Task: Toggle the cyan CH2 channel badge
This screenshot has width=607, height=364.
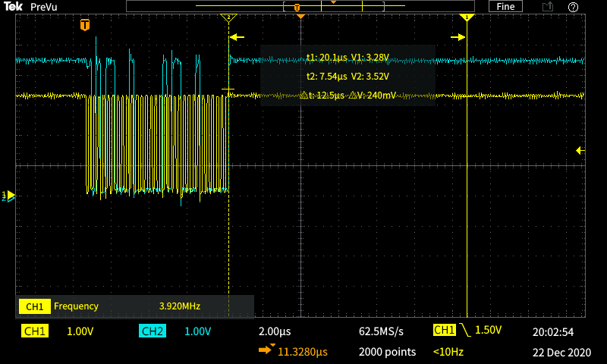Action: (152, 331)
